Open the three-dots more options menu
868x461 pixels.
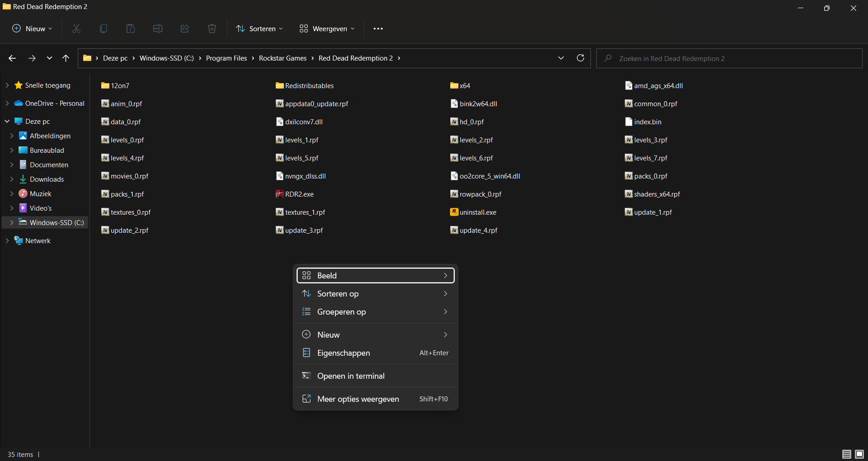(x=378, y=28)
